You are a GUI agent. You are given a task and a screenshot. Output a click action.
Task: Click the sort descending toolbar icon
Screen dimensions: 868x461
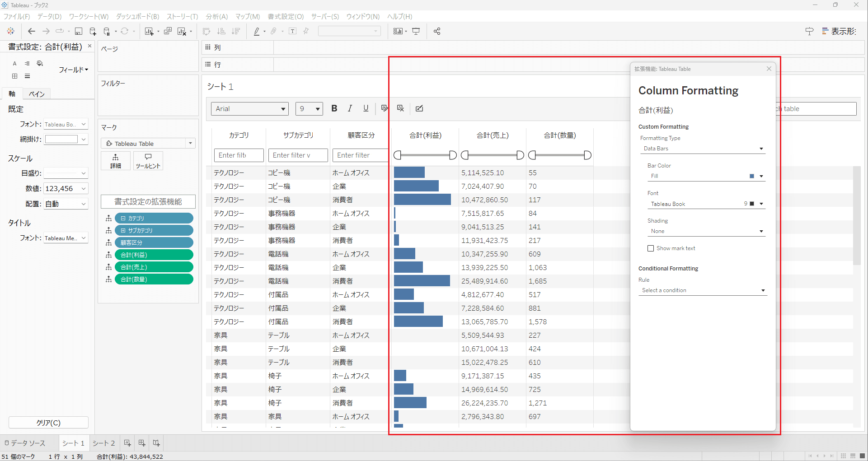(235, 31)
